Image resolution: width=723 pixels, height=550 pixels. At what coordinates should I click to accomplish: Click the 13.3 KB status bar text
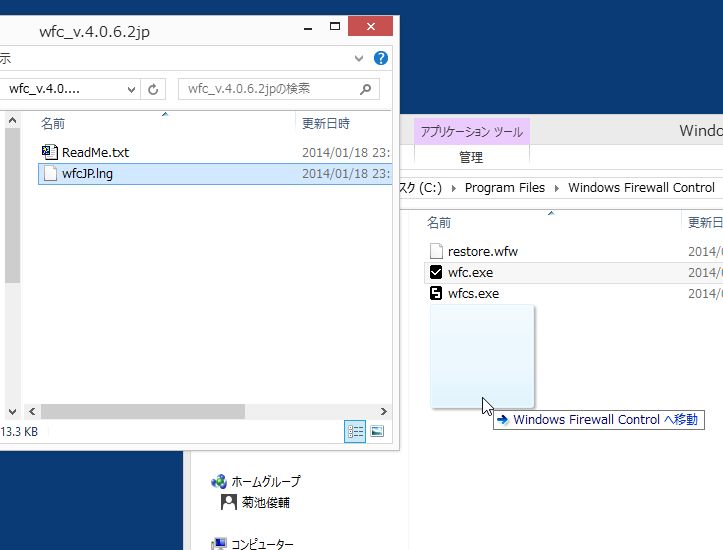pos(19,432)
